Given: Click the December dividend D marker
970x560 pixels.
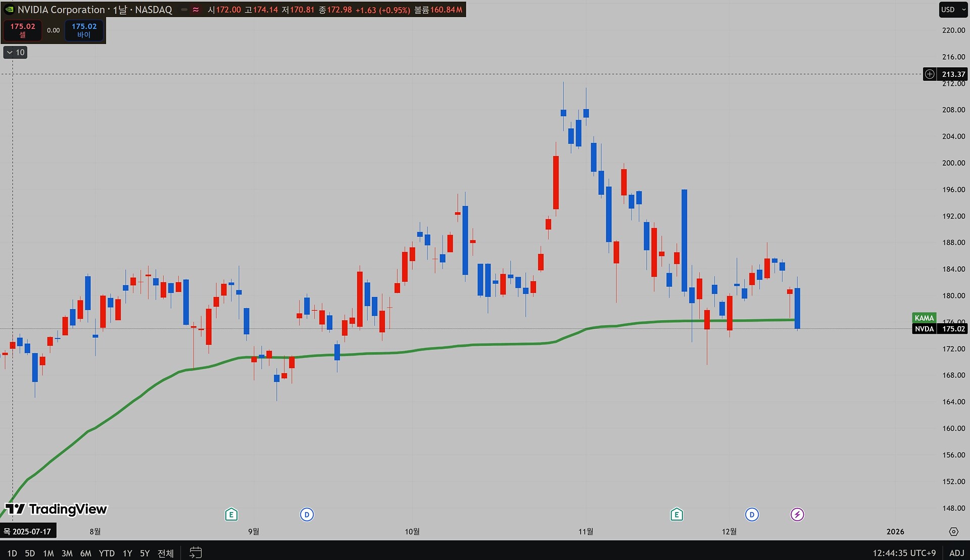Looking at the screenshot, I should (x=752, y=515).
